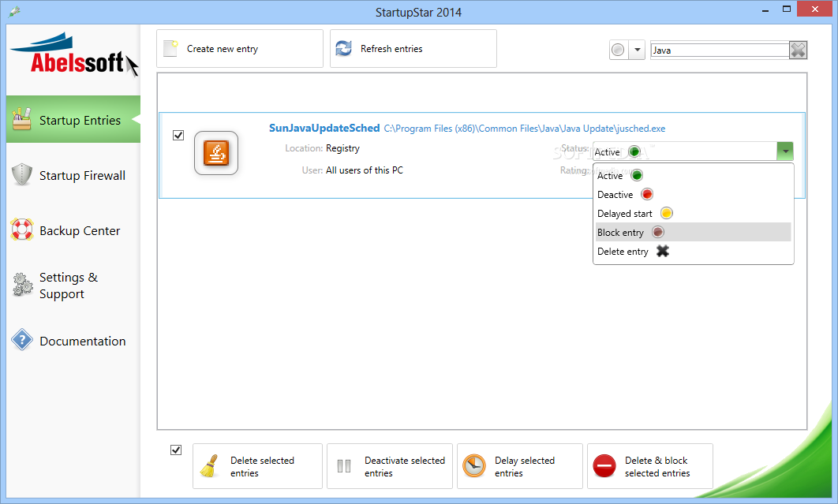This screenshot has width=838, height=504.
Task: Open the Startup Firewall section
Action: click(73, 175)
